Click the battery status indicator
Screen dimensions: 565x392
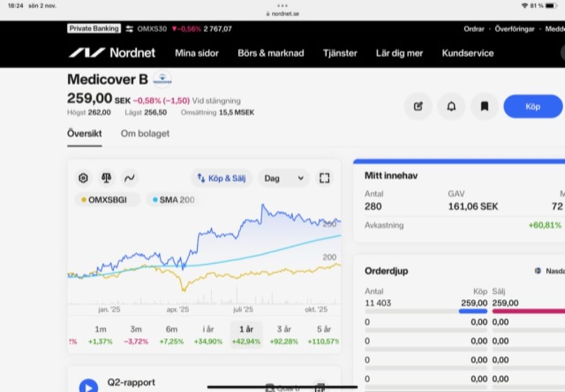coord(551,6)
